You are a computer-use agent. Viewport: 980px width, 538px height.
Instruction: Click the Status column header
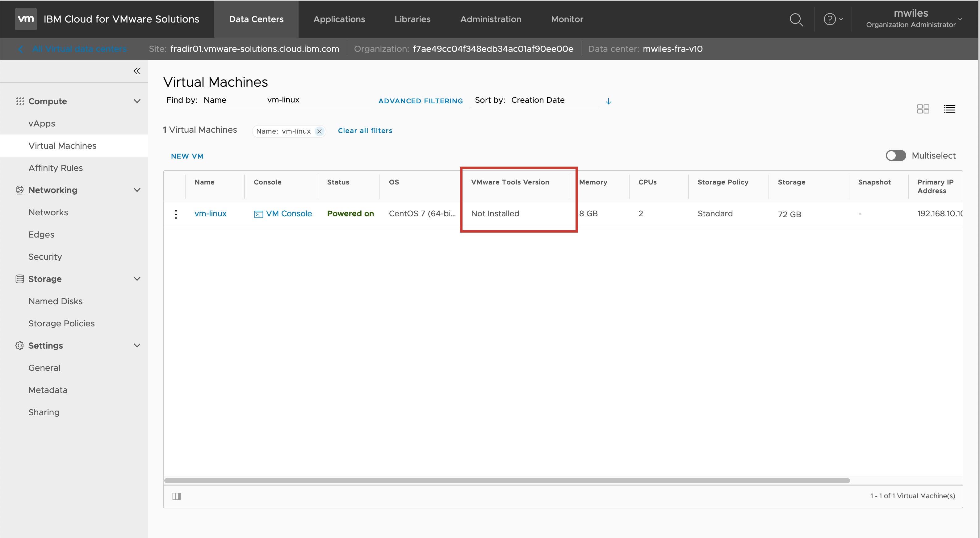point(338,182)
